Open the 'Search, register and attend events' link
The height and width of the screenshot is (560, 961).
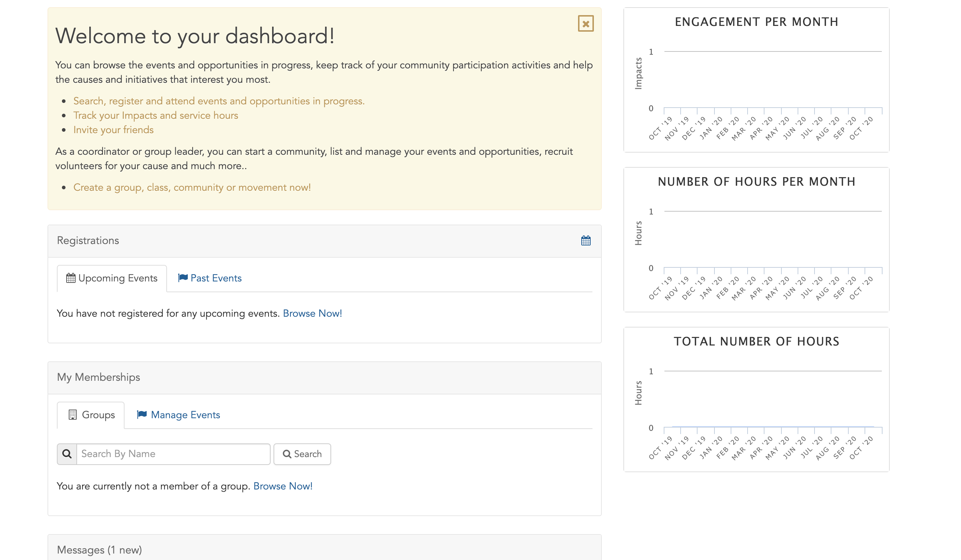pyautogui.click(x=219, y=101)
